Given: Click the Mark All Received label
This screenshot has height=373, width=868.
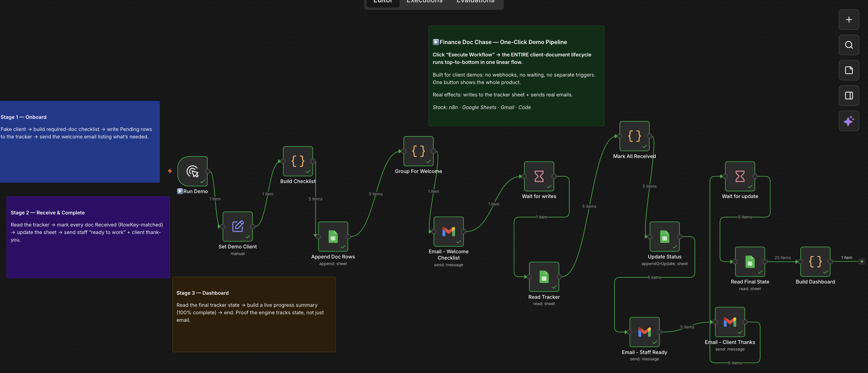Looking at the screenshot, I should (635, 156).
